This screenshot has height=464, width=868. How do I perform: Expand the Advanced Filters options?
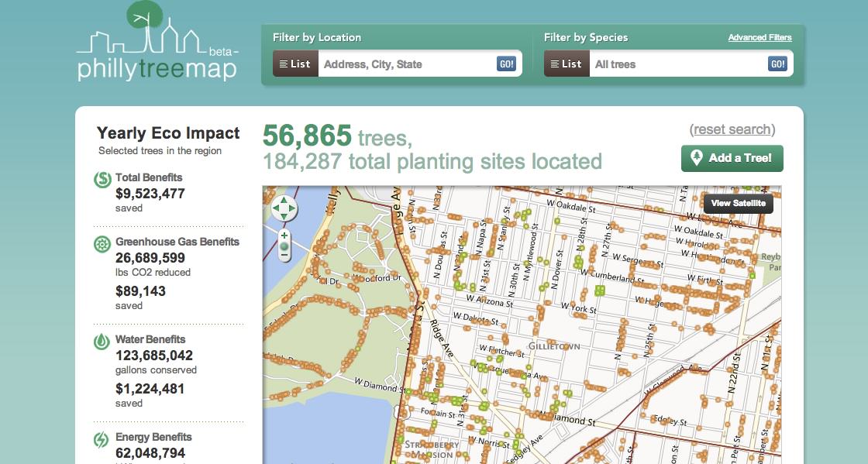point(759,37)
